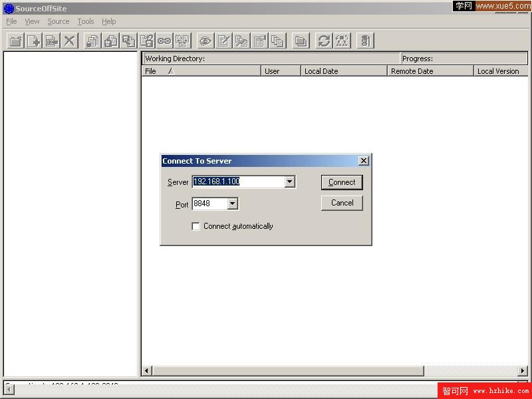532x399 pixels.
Task: Click the Edit File pencil-note icon
Action: point(223,41)
